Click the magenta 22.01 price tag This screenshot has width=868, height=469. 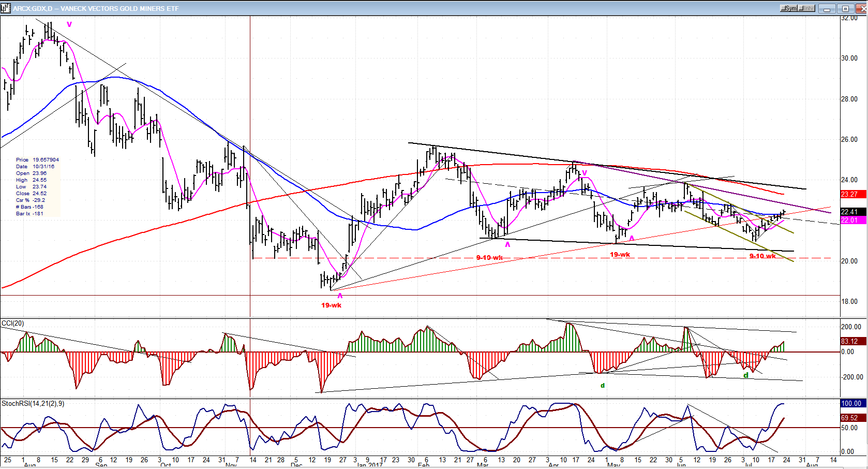click(x=849, y=221)
